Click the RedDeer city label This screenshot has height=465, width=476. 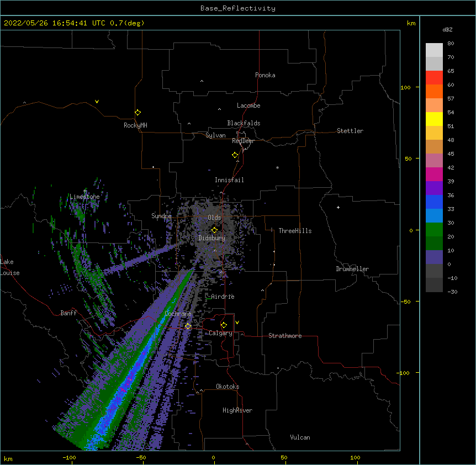243,141
